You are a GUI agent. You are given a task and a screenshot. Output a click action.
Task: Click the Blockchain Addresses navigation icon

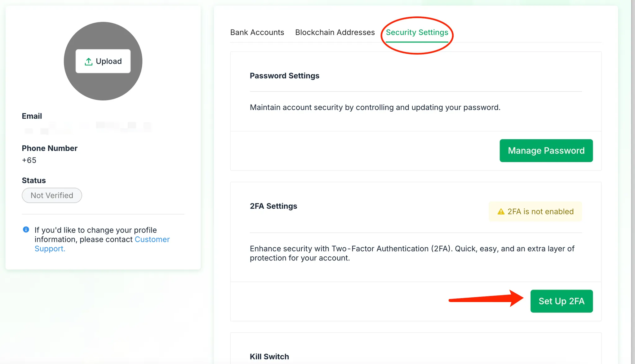click(x=335, y=32)
